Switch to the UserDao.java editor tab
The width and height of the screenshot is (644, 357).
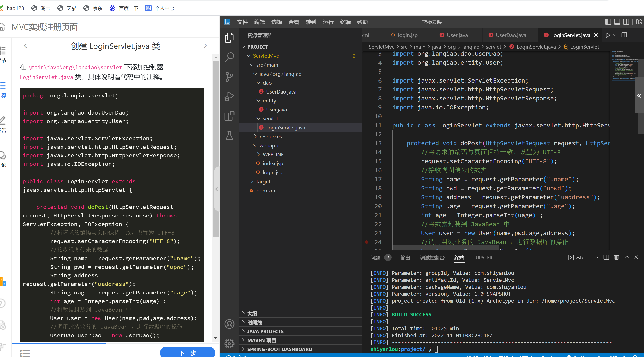point(510,35)
